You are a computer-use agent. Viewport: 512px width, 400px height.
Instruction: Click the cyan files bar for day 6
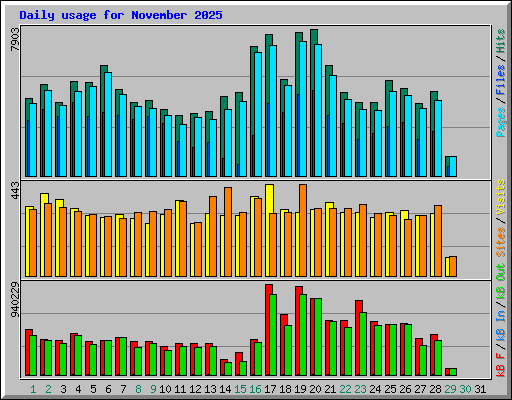click(x=108, y=124)
